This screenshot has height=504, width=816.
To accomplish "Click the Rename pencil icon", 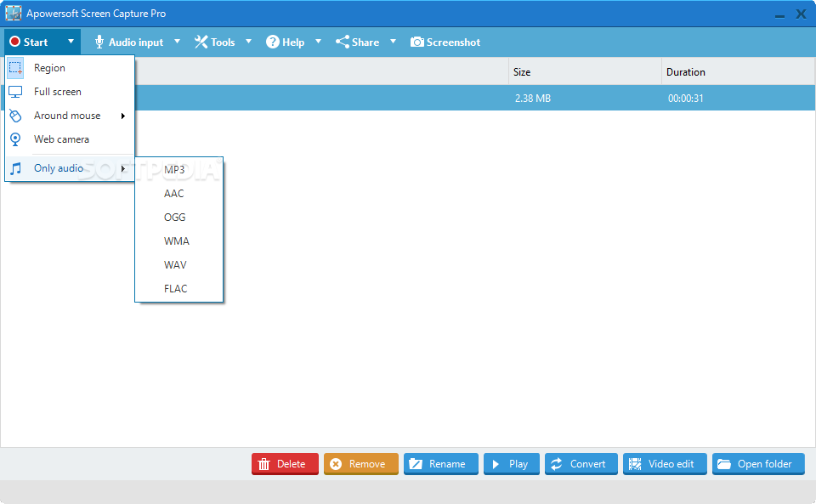I will point(416,464).
